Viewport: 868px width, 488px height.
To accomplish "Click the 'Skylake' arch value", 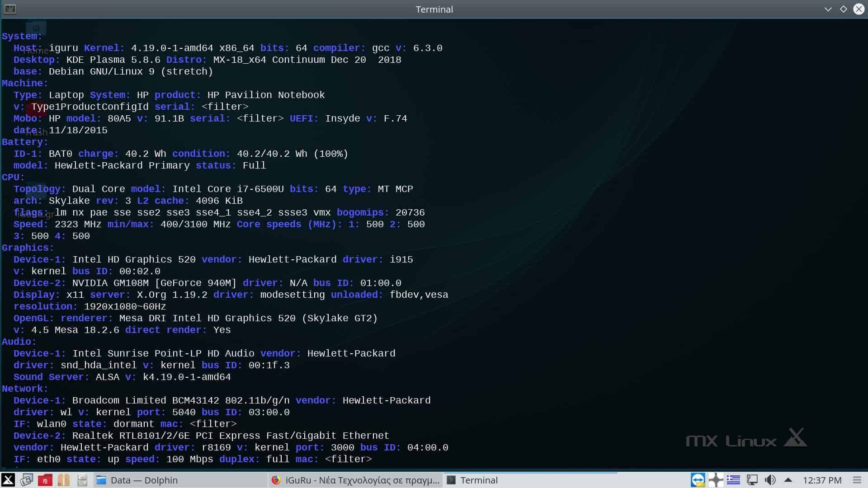I will point(69,201).
